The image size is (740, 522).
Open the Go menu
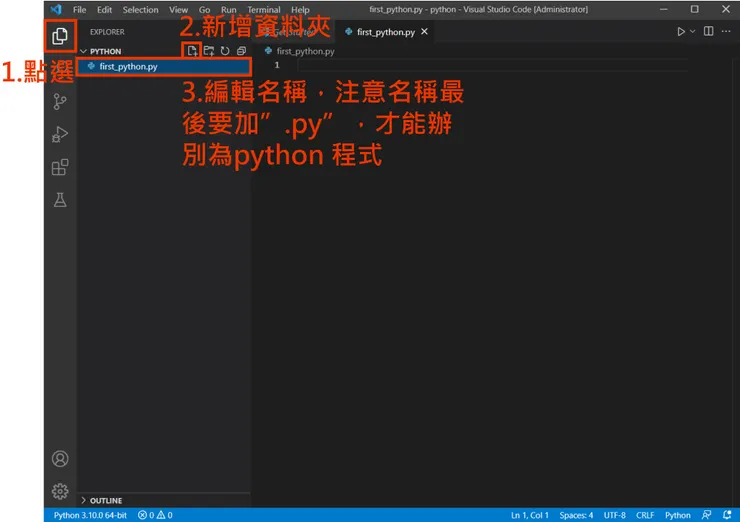204,9
